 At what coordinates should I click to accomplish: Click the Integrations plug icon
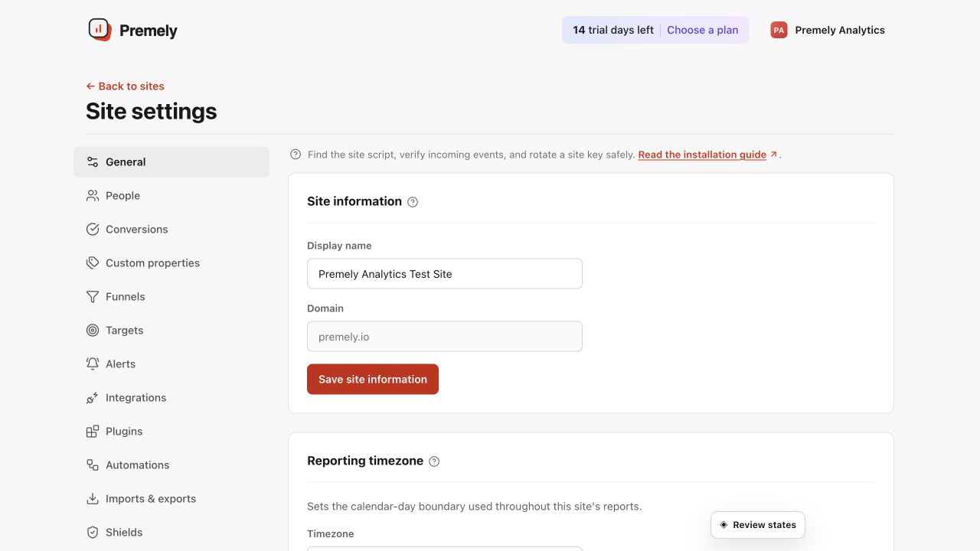pos(93,398)
